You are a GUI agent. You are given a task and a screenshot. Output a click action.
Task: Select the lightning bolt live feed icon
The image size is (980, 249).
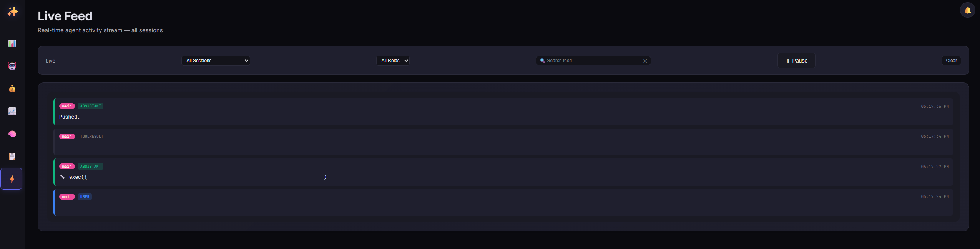click(x=12, y=179)
